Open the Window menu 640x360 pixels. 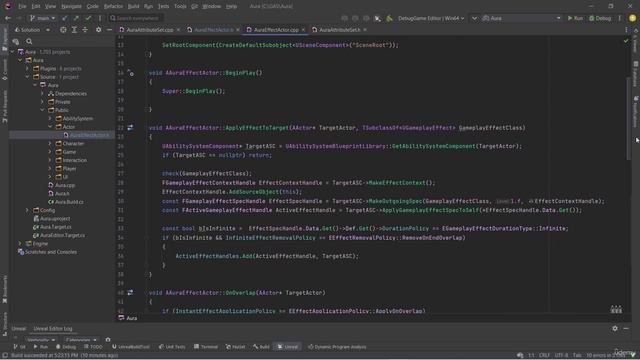(x=211, y=6)
